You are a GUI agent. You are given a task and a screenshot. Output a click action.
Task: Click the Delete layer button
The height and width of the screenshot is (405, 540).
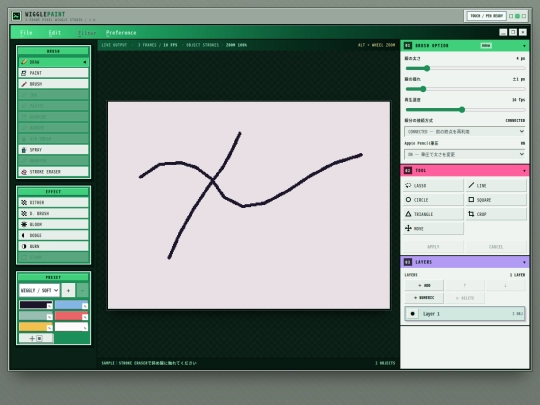pyautogui.click(x=465, y=298)
